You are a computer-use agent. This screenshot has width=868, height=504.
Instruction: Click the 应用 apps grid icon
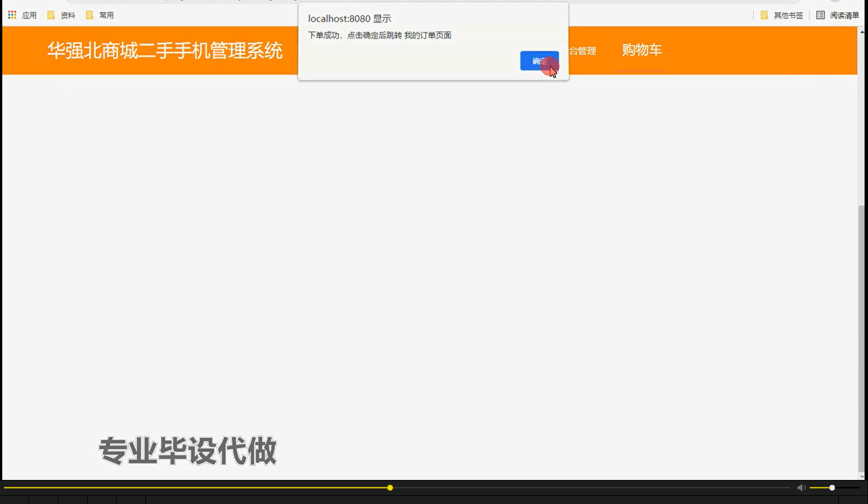coord(11,15)
